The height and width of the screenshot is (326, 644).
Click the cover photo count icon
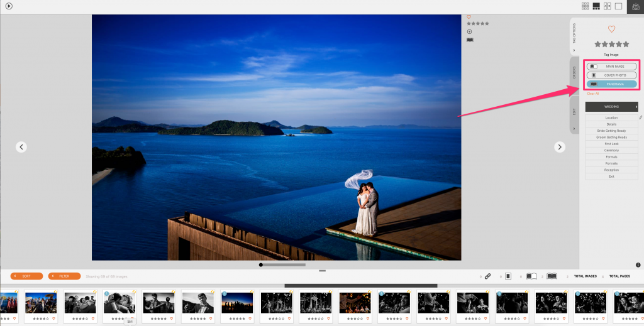[508, 276]
